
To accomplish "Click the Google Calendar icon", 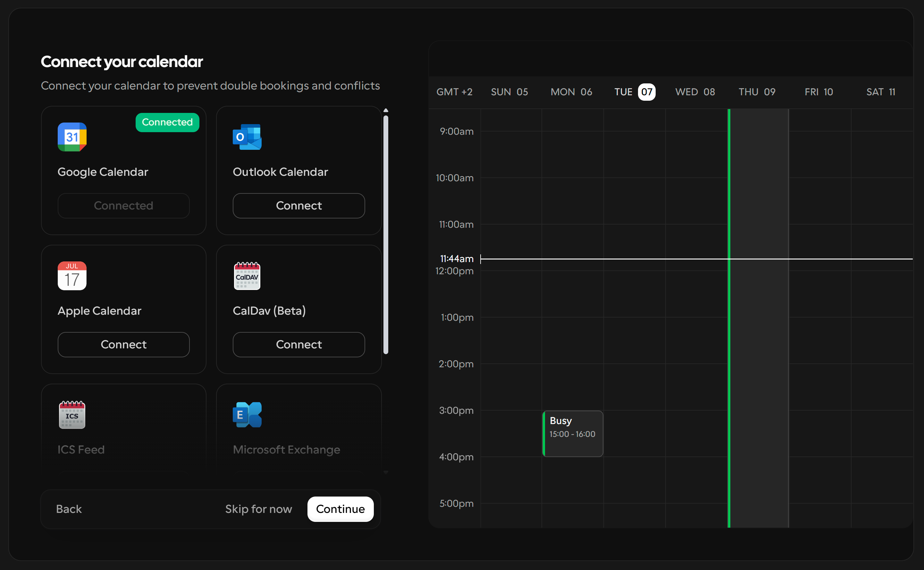I will (x=72, y=137).
